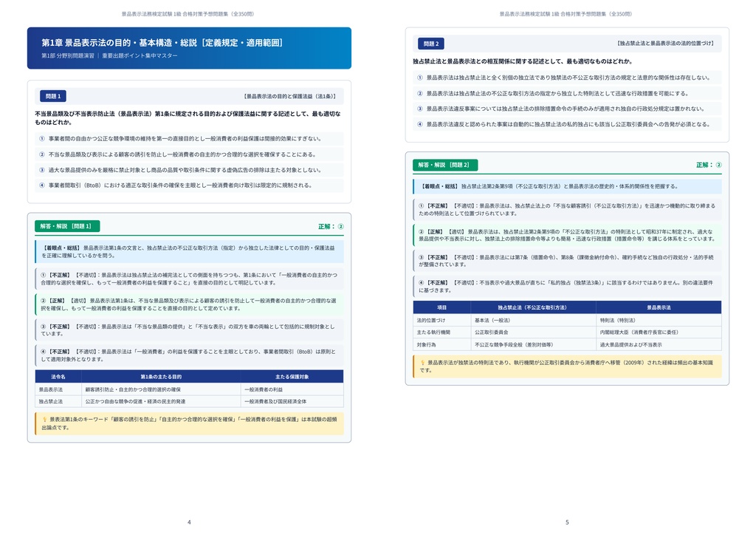
Task: Select option ② 不当な景品類及び表示による顧客の誘引 in 問題 1
Action: tap(189, 154)
